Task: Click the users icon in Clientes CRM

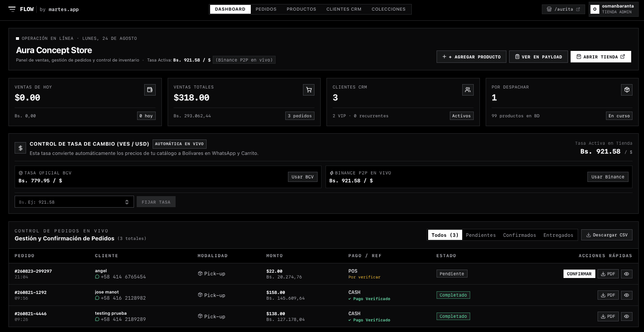Action: 468,90
